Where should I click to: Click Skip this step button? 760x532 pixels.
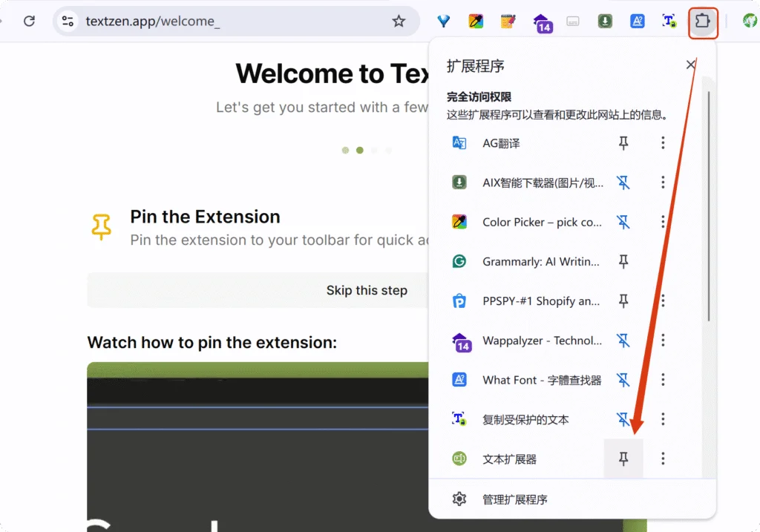367,290
